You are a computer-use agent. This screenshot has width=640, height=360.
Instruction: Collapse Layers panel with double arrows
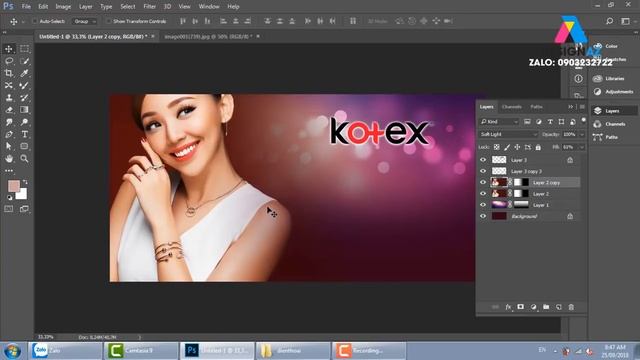571,107
